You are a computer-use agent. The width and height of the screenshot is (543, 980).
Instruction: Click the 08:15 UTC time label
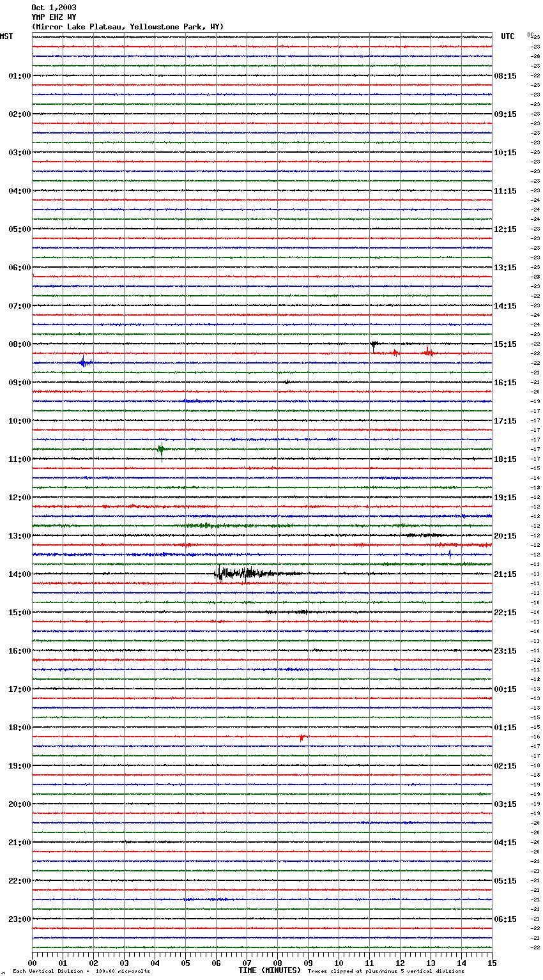(x=505, y=76)
